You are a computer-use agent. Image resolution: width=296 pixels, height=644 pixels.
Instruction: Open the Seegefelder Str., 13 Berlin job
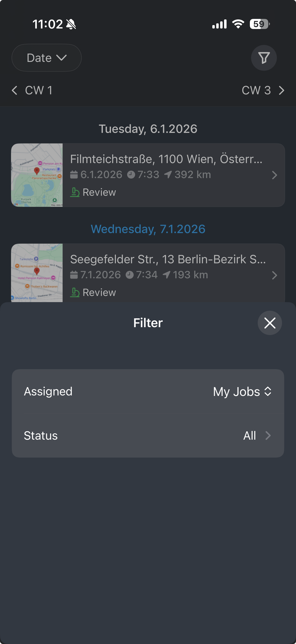point(168,260)
